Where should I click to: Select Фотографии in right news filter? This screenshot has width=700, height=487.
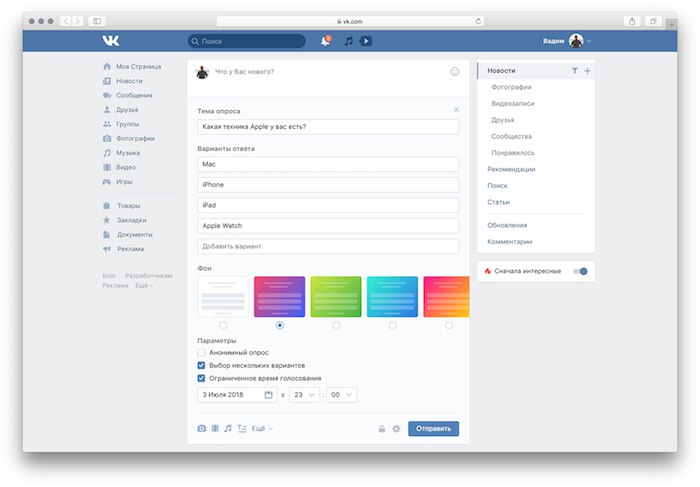click(511, 87)
